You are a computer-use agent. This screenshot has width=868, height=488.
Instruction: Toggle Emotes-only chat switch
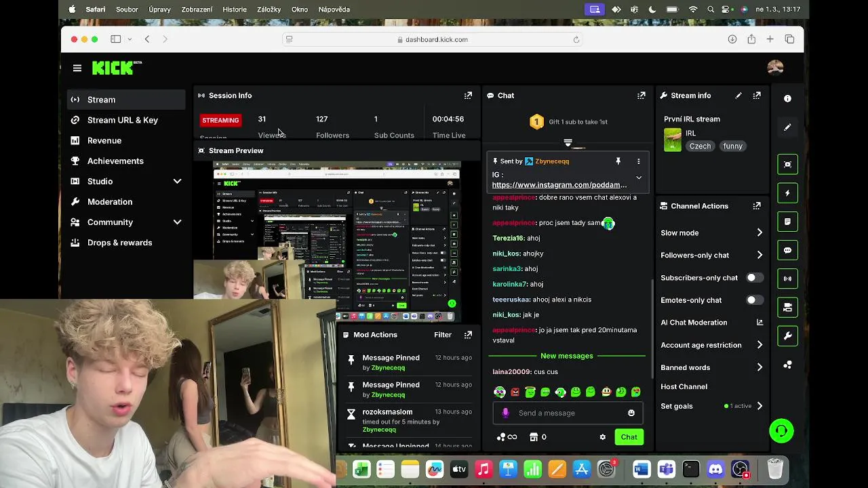pyautogui.click(x=755, y=300)
